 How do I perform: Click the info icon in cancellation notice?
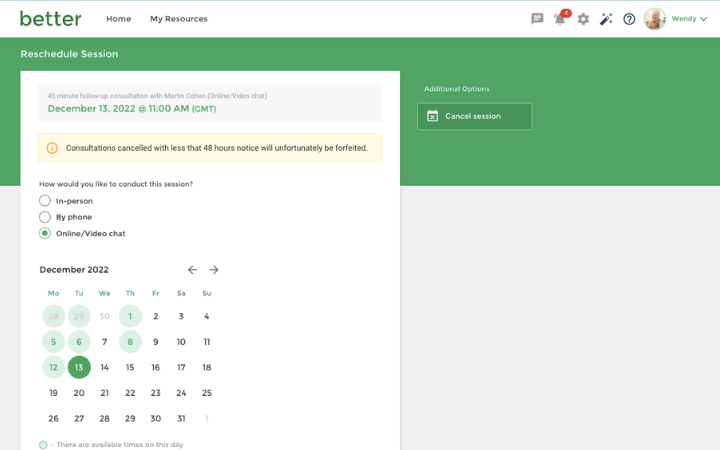[x=52, y=148]
